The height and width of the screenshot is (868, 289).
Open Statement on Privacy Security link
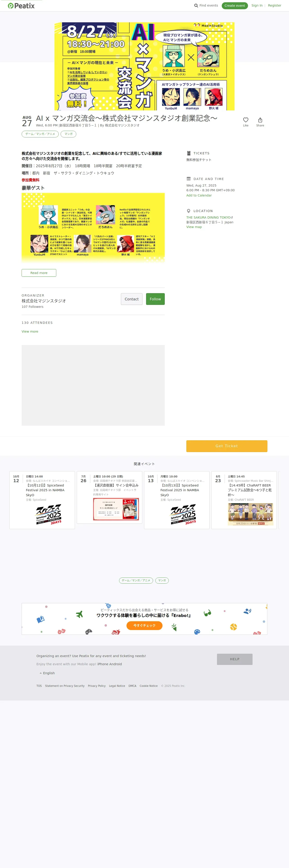pos(65,686)
